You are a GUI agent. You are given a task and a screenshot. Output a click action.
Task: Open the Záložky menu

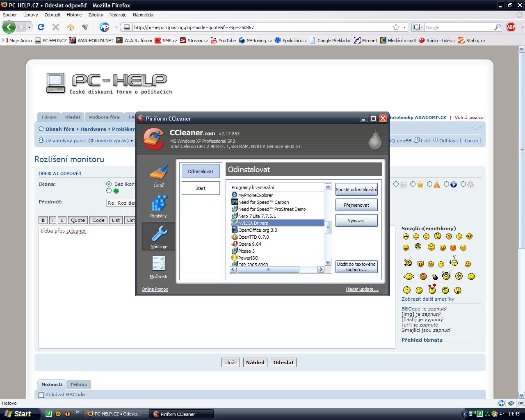point(96,15)
